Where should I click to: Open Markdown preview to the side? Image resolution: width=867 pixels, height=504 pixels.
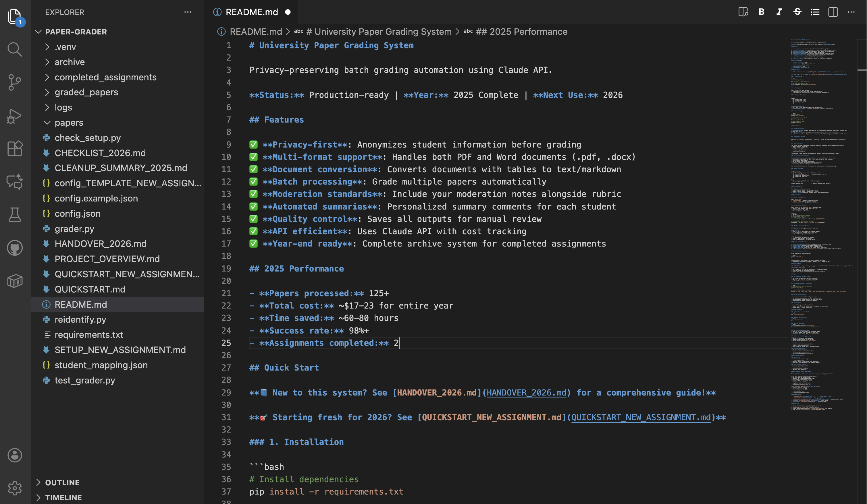tap(743, 12)
